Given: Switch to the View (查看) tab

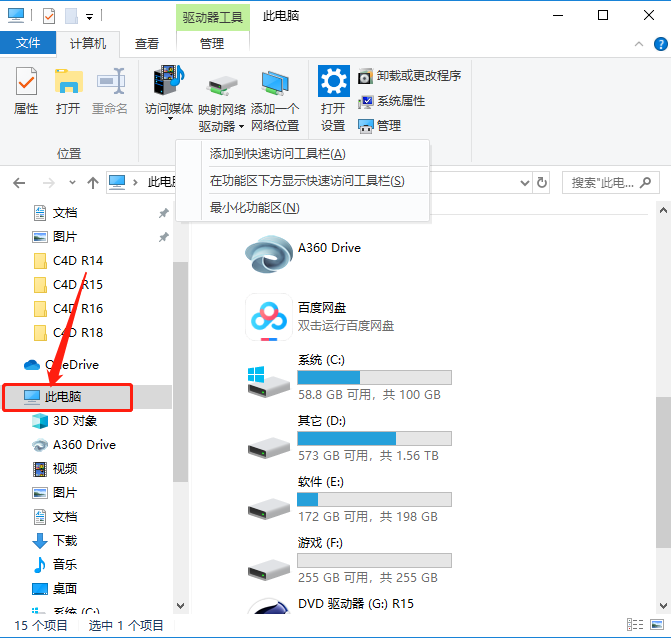Looking at the screenshot, I should click(x=147, y=44).
